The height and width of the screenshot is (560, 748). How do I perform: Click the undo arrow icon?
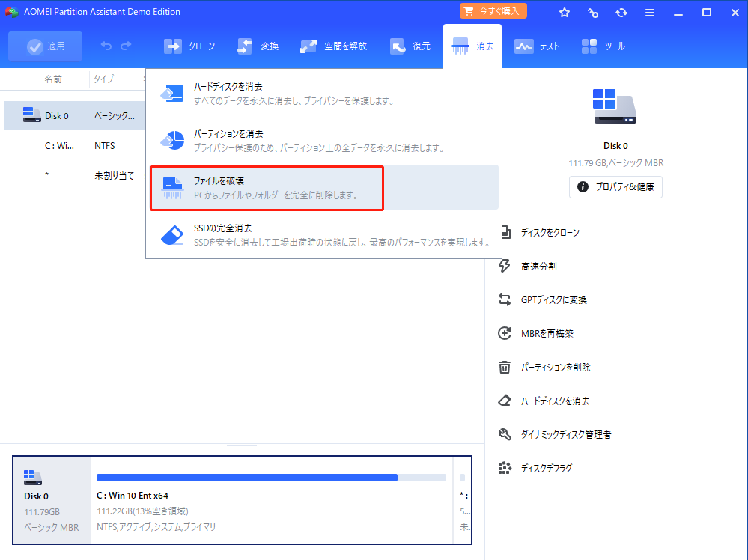coord(106,46)
